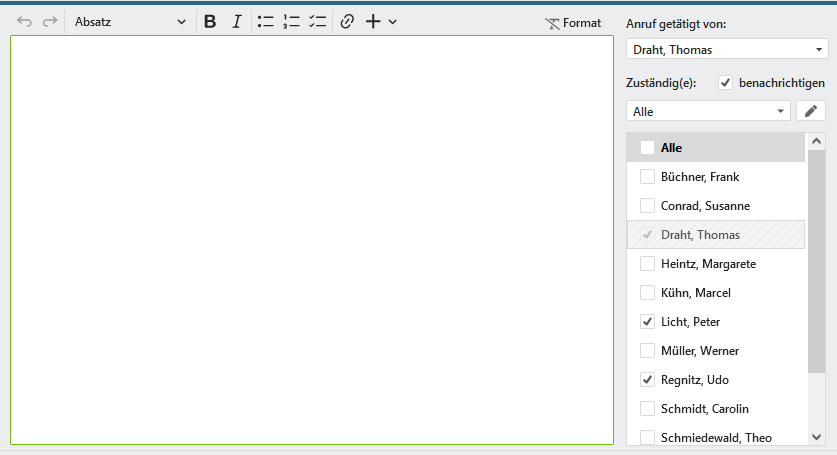Click the undo arrow icon
This screenshot has width=837, height=455.
click(24, 21)
